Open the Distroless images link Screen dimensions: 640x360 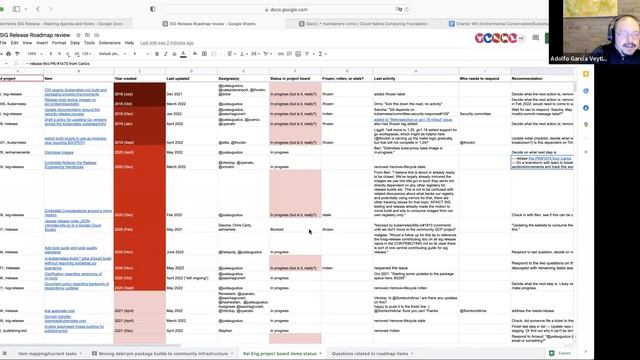(59, 153)
